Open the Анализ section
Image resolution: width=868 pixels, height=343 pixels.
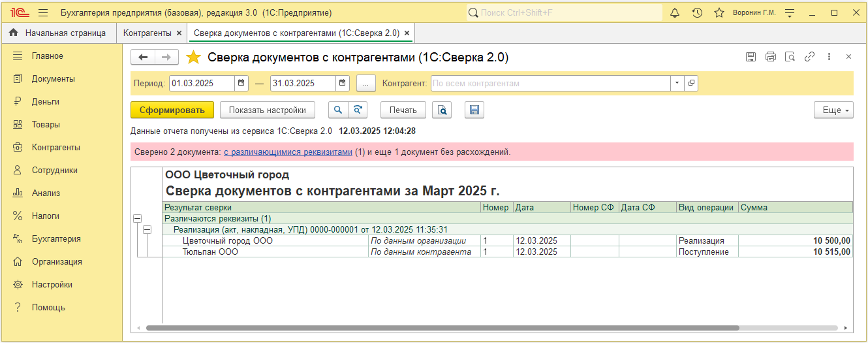(61, 193)
